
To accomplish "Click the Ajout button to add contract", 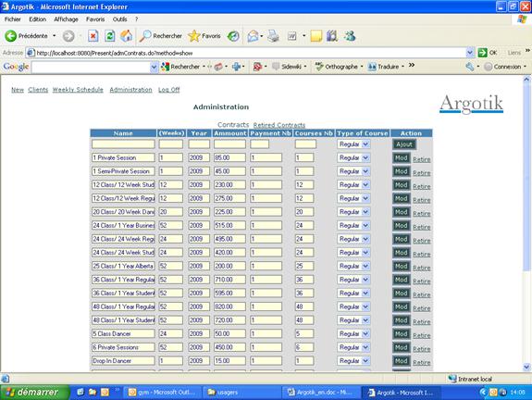I will [x=404, y=144].
